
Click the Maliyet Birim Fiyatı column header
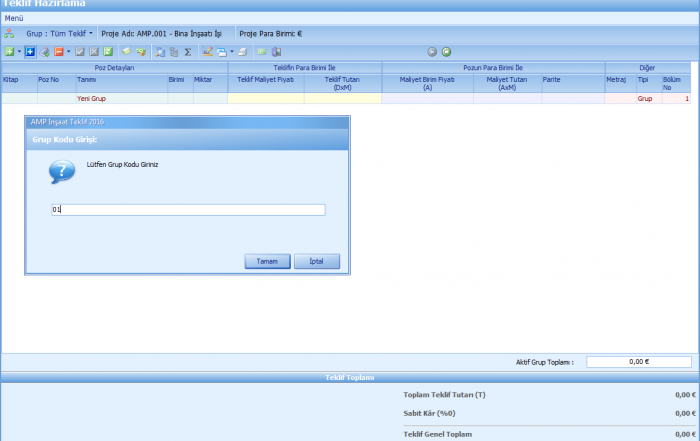coord(428,82)
